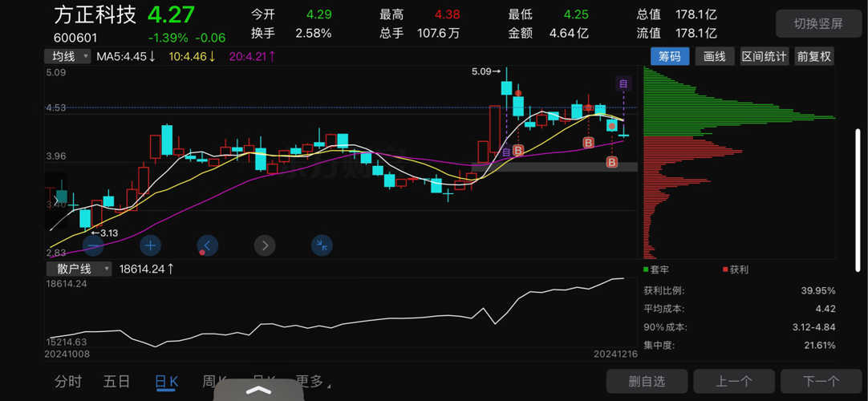Screen dimensions: 868x401
Task: Select the 周K weekly candlestick tab
Action: tap(215, 381)
